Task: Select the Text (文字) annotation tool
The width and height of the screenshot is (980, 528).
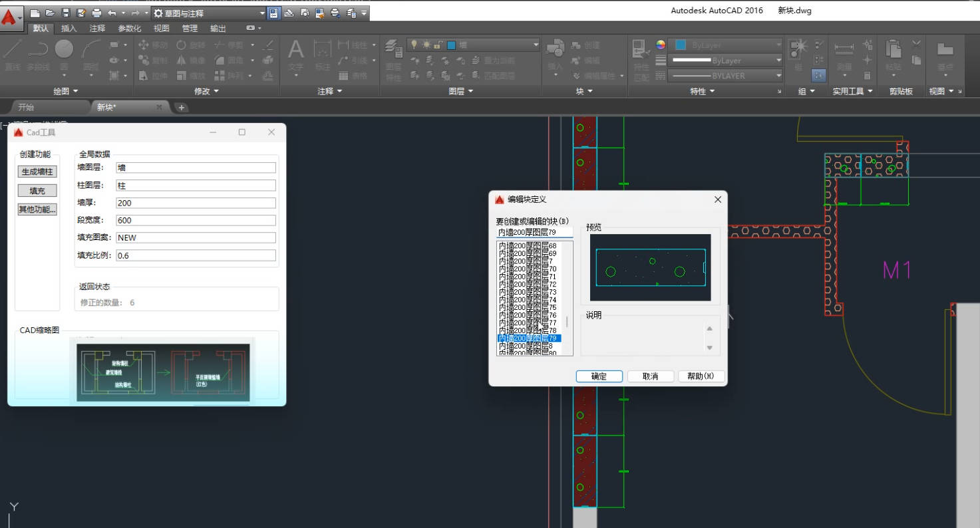Action: (x=295, y=51)
